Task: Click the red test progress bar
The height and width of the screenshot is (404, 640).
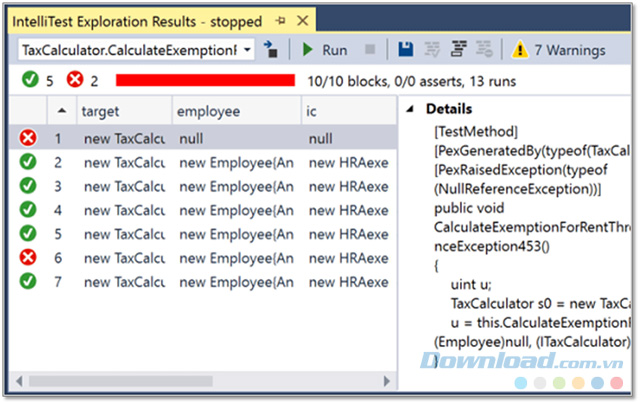Action: coord(205,81)
